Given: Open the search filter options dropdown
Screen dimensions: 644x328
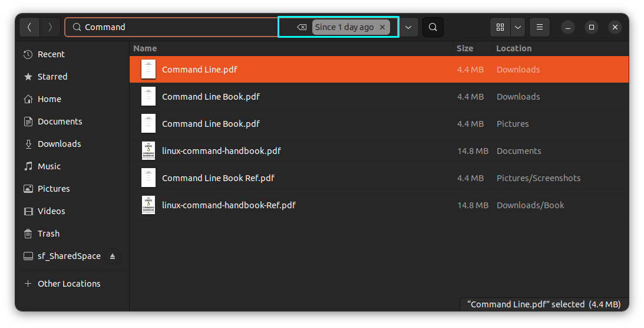Looking at the screenshot, I should coord(408,27).
